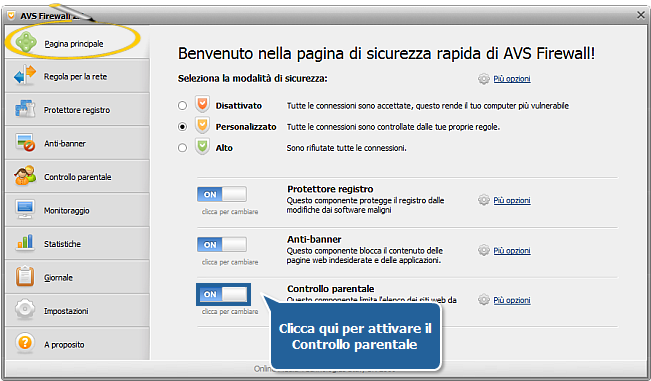Select the Disattivato security mode
Viewport: 651px width, 381px height.
182,106
